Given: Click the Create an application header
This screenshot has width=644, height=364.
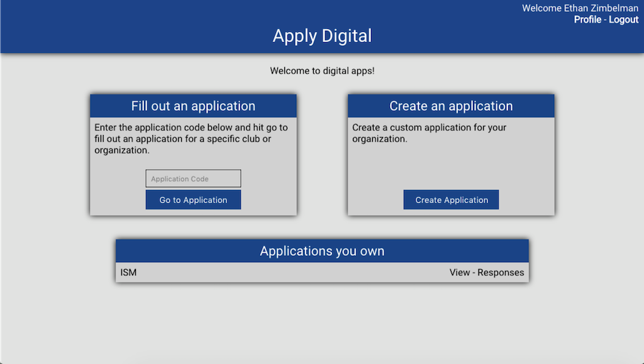Looking at the screenshot, I should [x=451, y=106].
